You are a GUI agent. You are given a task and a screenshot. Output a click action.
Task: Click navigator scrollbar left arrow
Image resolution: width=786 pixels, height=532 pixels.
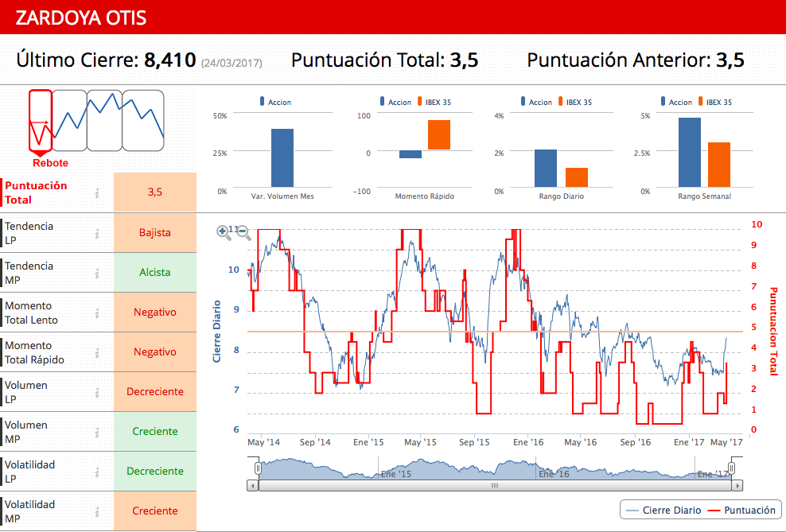(x=253, y=485)
